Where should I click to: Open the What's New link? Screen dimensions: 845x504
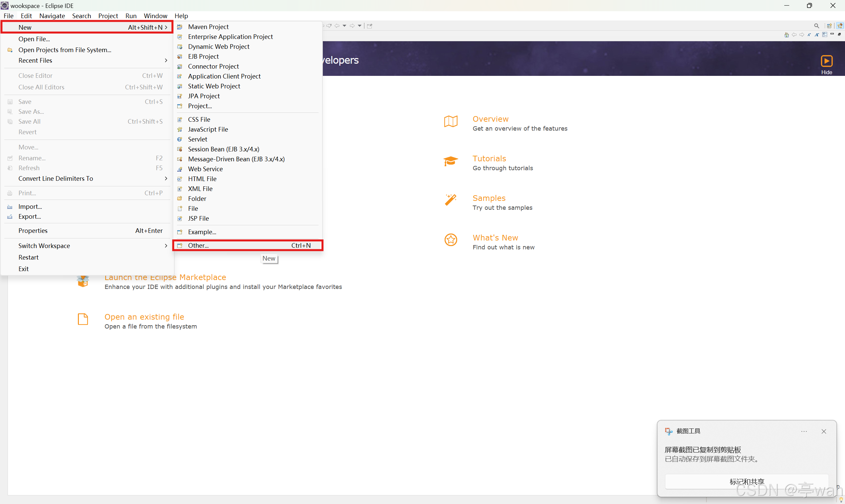[495, 238]
